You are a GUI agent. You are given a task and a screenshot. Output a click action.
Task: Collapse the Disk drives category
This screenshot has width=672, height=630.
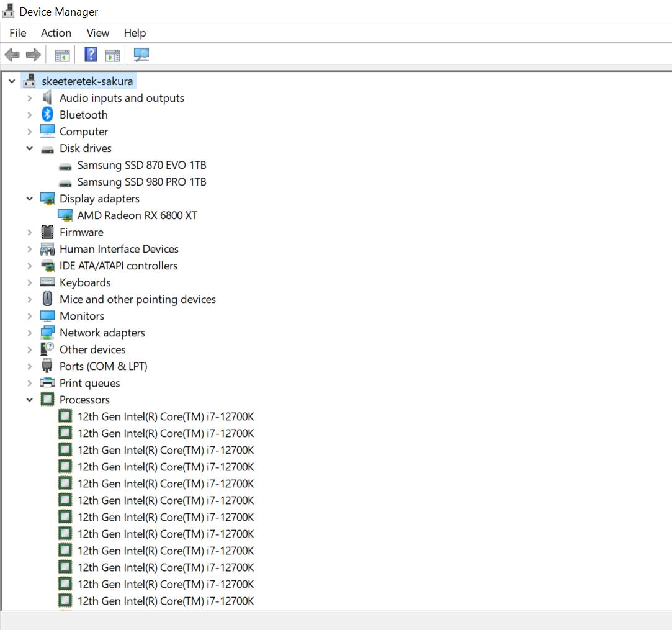(x=29, y=148)
